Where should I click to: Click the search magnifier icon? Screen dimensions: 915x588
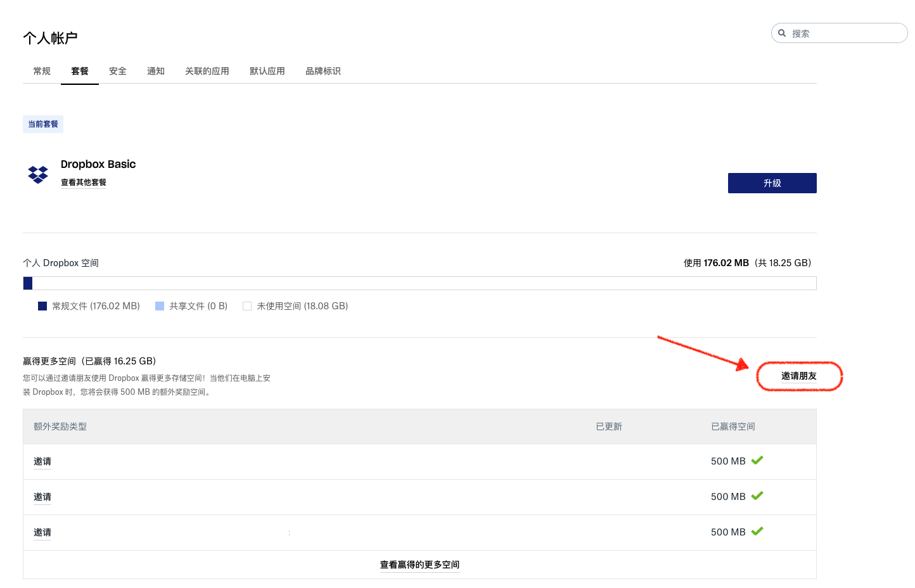[x=782, y=33]
